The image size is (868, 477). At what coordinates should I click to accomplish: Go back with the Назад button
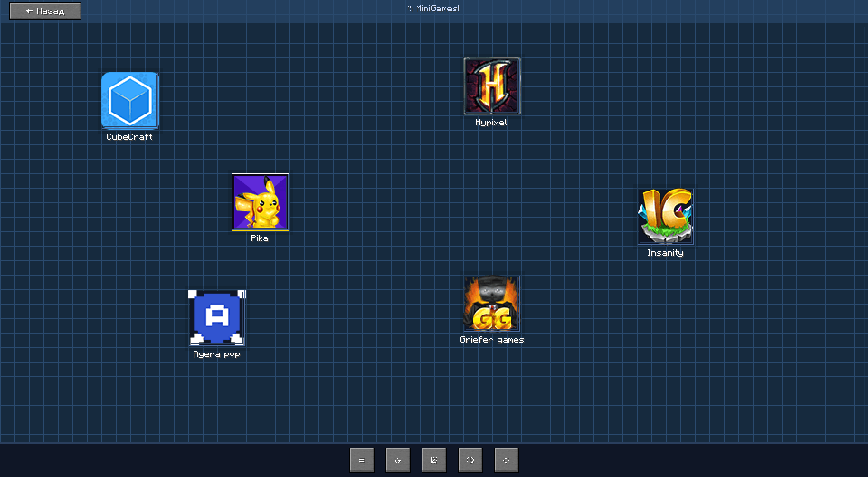click(45, 11)
